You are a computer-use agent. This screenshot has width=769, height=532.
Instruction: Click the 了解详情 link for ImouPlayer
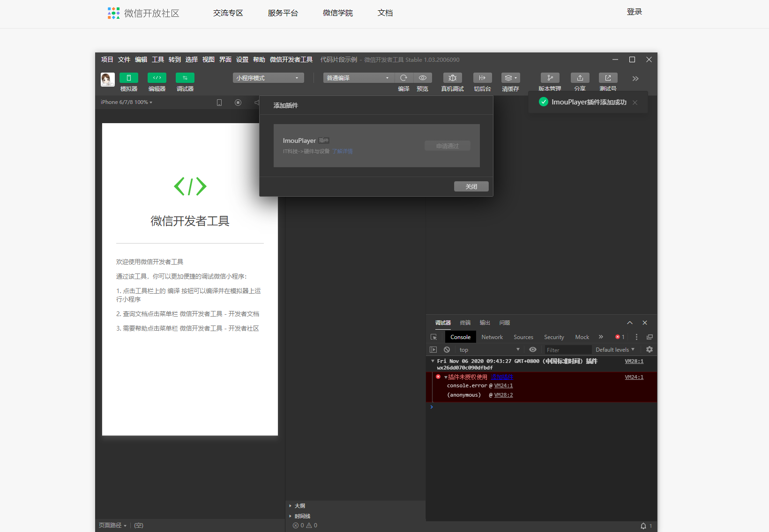click(x=342, y=151)
